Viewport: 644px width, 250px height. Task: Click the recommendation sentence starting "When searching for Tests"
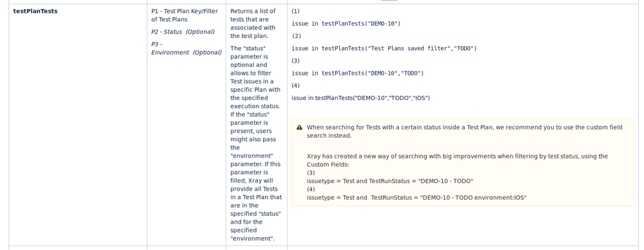[465, 131]
